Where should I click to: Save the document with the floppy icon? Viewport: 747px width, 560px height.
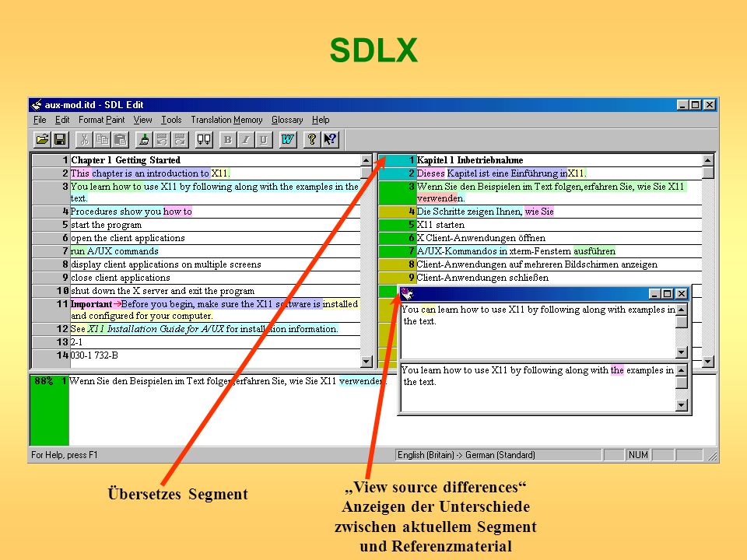(61, 139)
